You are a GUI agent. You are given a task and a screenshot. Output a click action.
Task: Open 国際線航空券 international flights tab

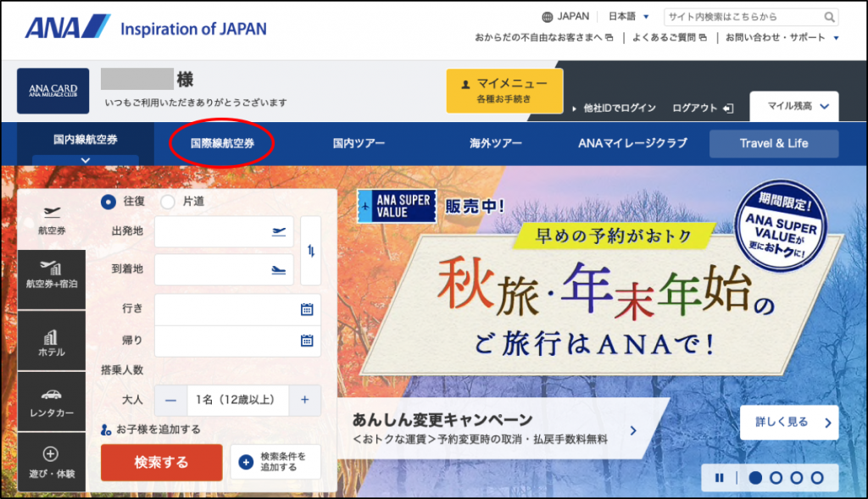click(222, 143)
